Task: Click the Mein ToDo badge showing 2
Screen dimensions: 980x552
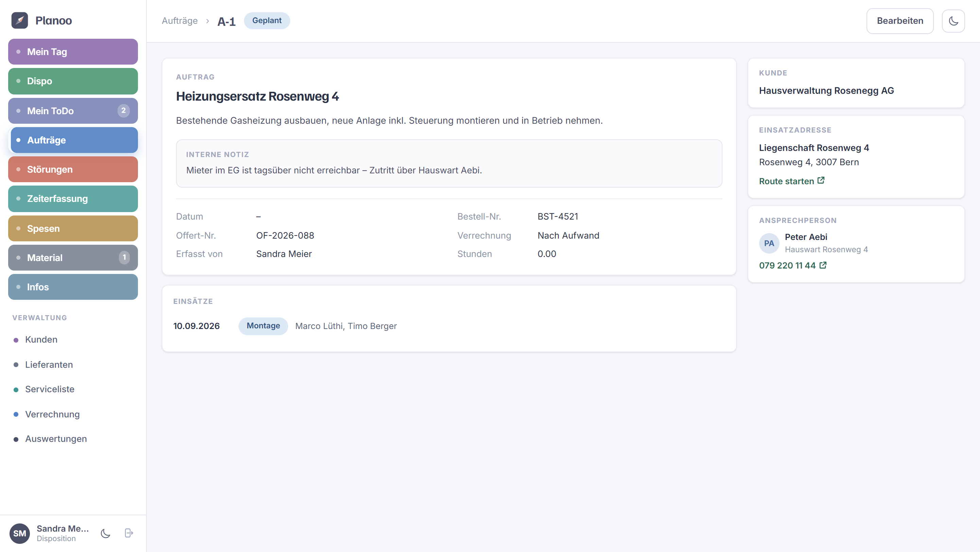Action: click(x=123, y=111)
